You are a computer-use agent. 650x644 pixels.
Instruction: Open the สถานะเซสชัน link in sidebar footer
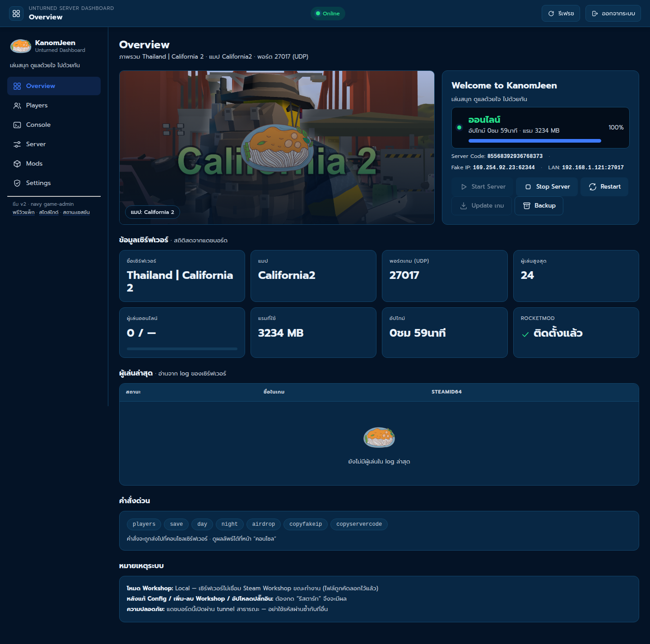[76, 213]
